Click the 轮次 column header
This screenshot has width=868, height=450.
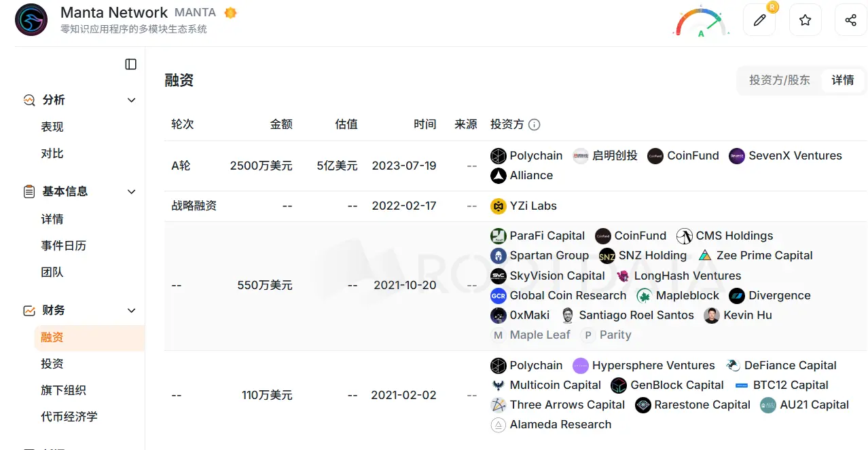coord(183,124)
